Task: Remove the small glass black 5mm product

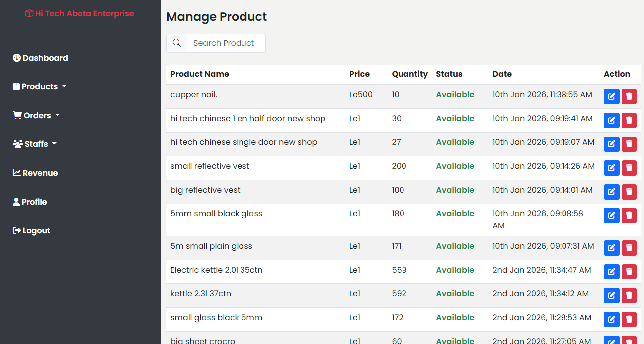Action: (629, 319)
